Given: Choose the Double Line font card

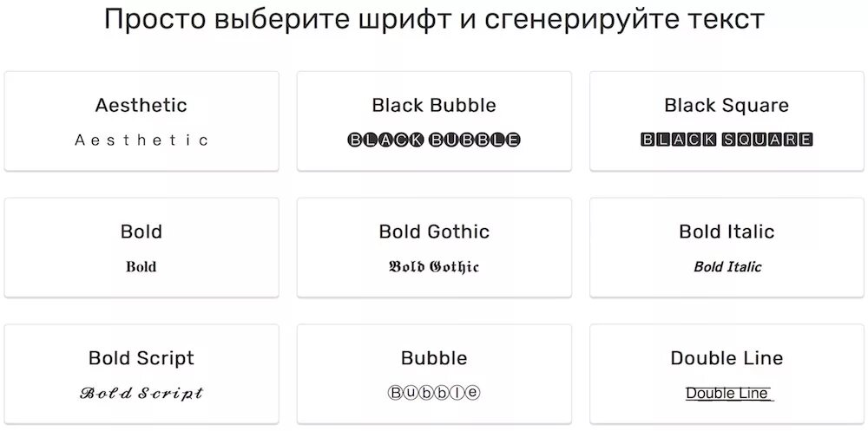Looking at the screenshot, I should pos(727,374).
